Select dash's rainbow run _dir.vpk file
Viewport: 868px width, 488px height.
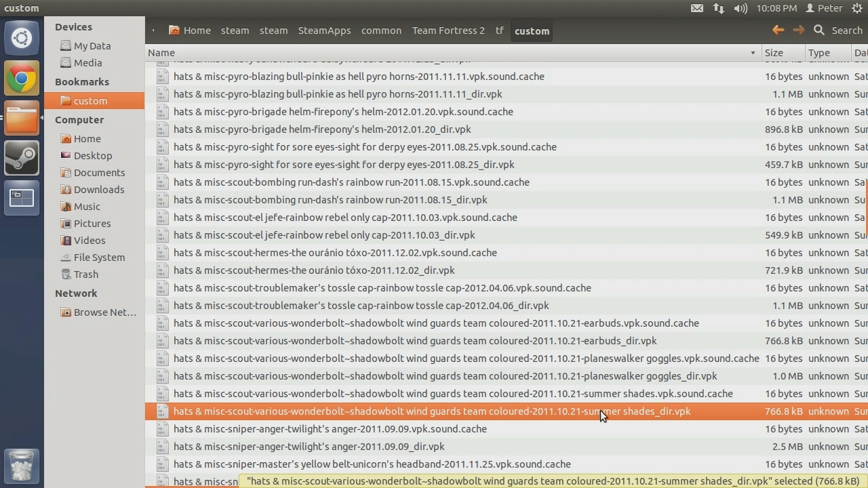coord(330,200)
